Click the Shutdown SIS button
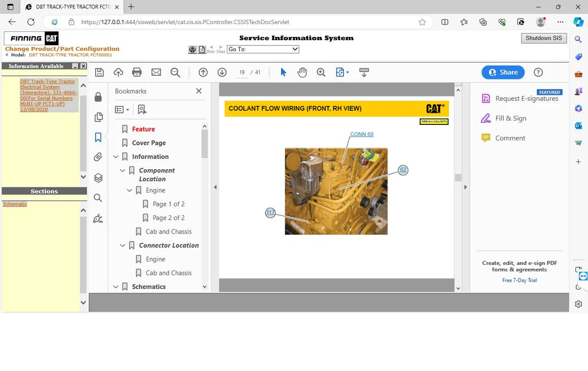 544,39
